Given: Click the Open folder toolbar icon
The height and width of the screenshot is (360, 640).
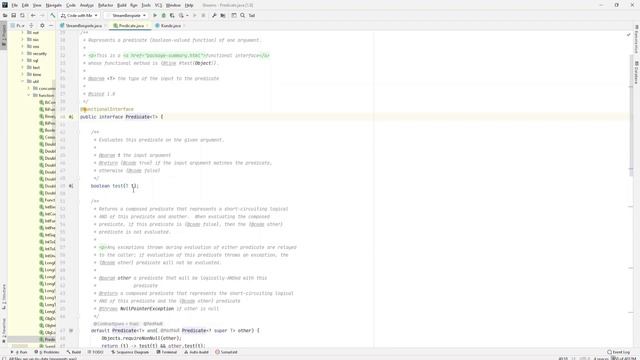Looking at the screenshot, I should [5, 16].
